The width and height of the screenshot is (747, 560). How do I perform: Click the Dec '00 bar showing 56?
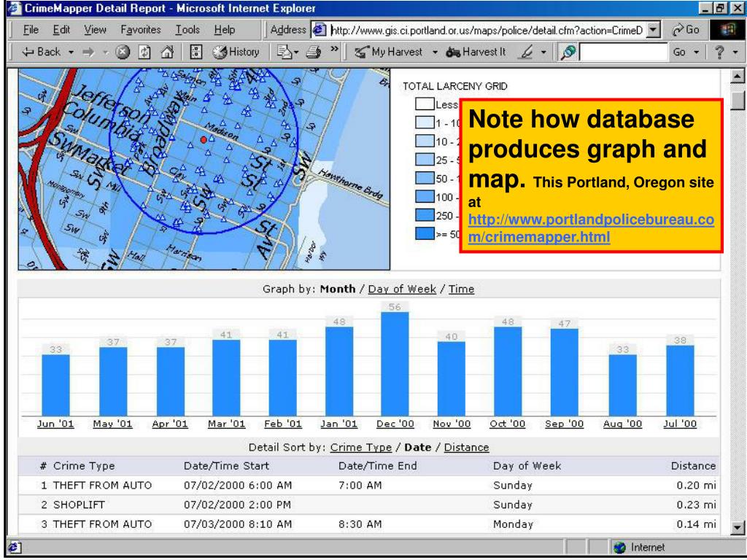[x=395, y=365]
